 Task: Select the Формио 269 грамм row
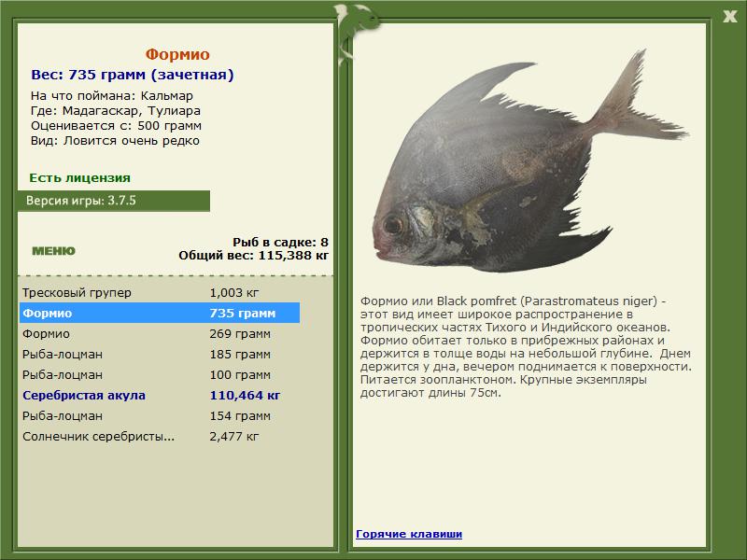coord(160,333)
